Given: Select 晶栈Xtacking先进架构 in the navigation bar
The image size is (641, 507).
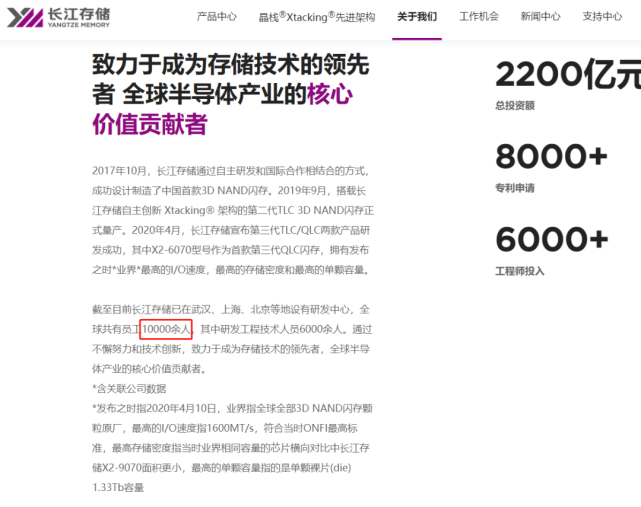Looking at the screenshot, I should click(317, 17).
